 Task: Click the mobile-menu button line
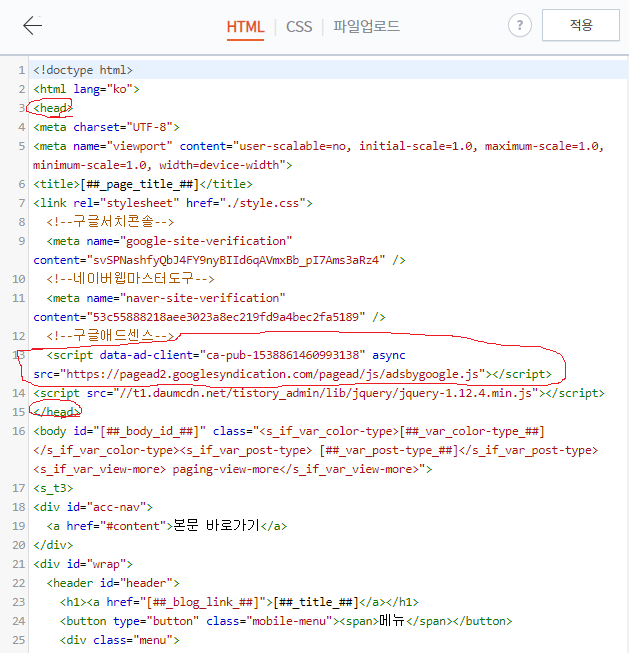(x=286, y=621)
